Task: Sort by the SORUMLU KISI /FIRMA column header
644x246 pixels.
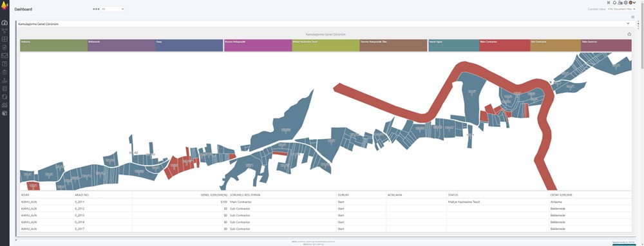Action: (283, 195)
